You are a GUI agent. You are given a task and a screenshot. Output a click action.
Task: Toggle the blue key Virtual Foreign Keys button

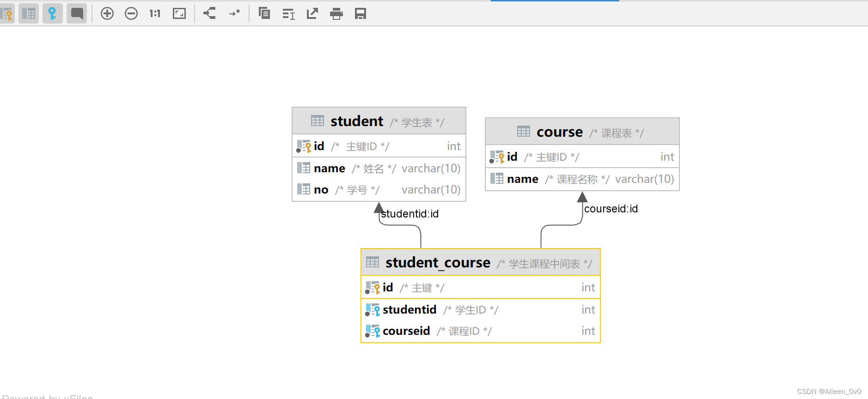[x=53, y=14]
